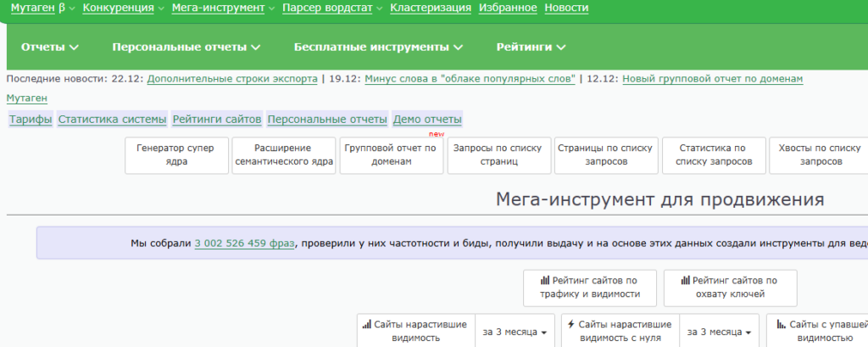The width and height of the screenshot is (868, 347).
Task: Expand the chevron next to Конкуренция
Action: tap(161, 8)
